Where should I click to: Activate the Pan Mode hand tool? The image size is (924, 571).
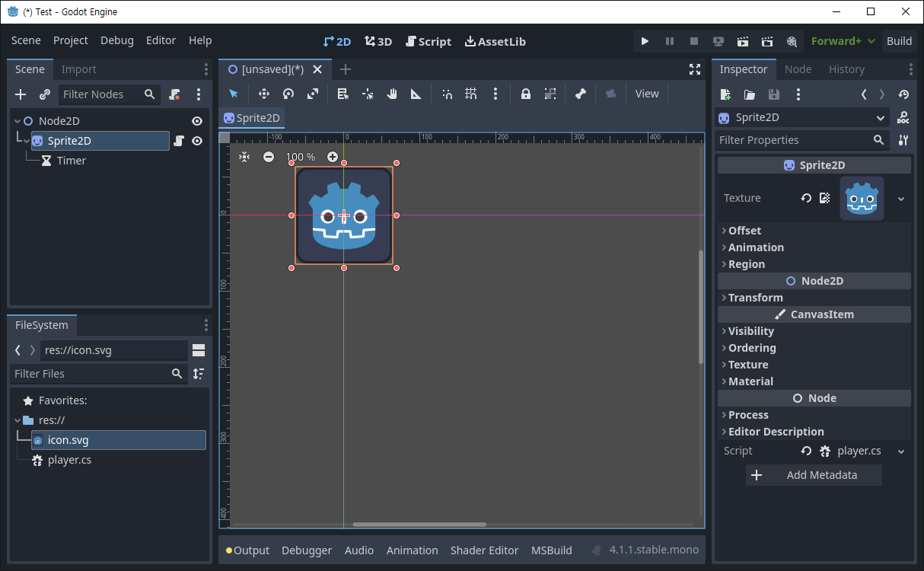[x=392, y=94]
